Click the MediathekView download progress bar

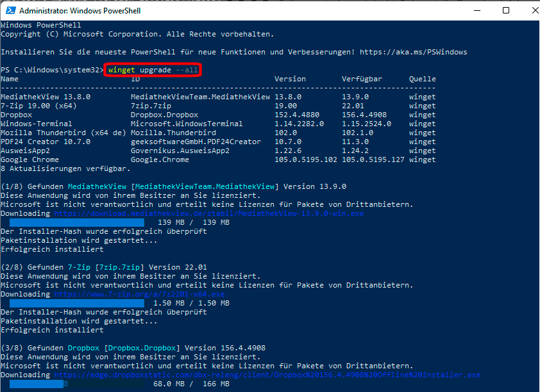tap(77, 222)
